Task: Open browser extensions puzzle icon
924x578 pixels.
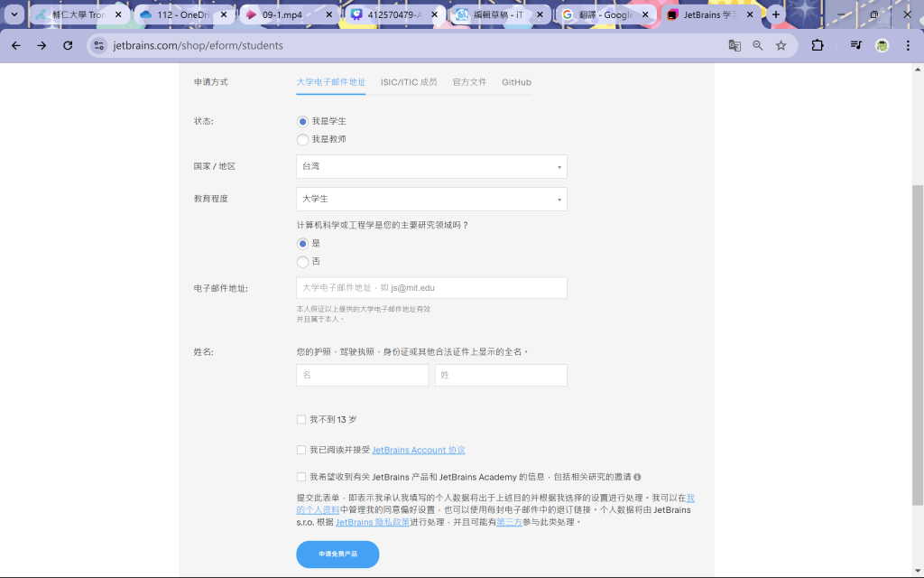Action: click(818, 45)
